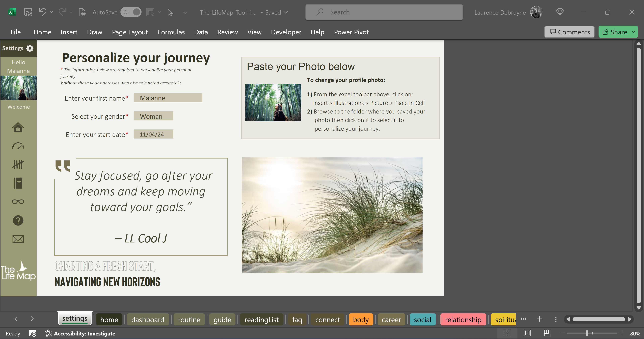The height and width of the screenshot is (339, 644).
Task: Click the sheet tab bar options dots
Action: (556, 319)
